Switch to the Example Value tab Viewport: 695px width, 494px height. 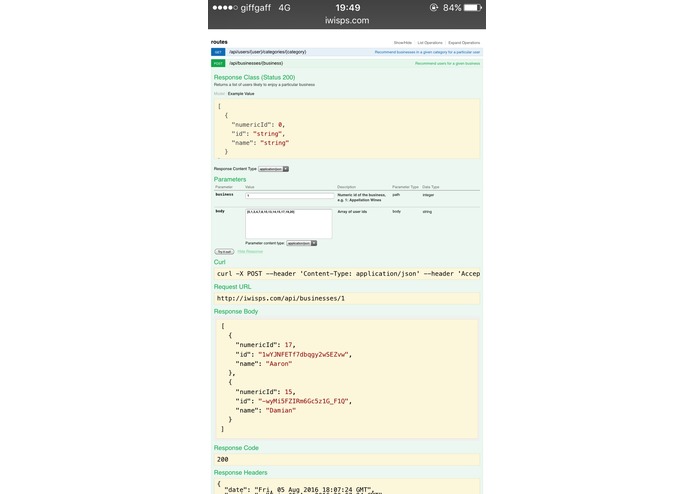point(241,94)
